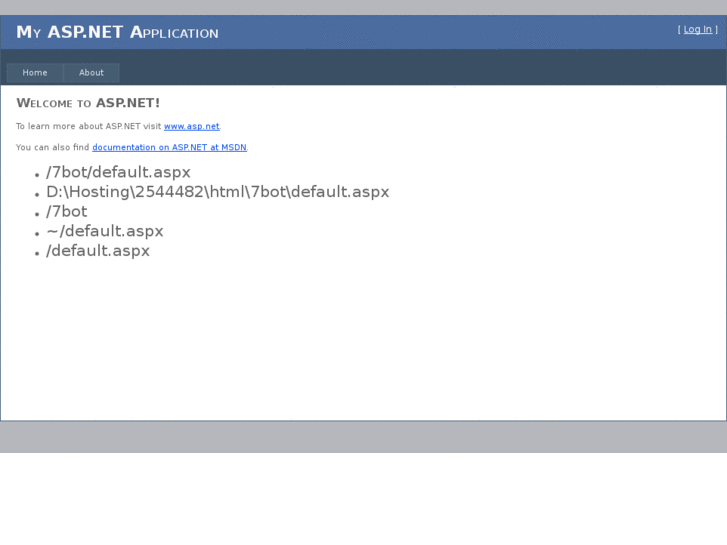727x545 pixels.
Task: Click the ~/default.aspx list entry text
Action: tap(104, 231)
